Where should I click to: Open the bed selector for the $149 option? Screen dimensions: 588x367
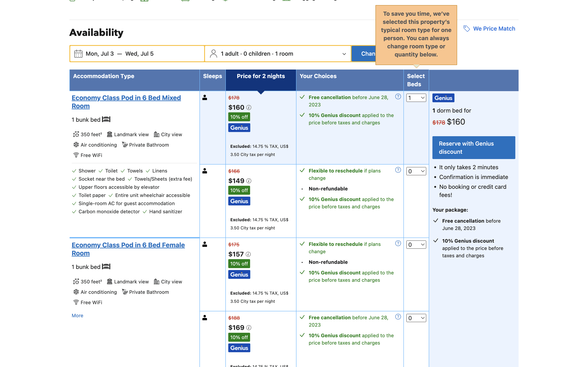click(x=416, y=171)
